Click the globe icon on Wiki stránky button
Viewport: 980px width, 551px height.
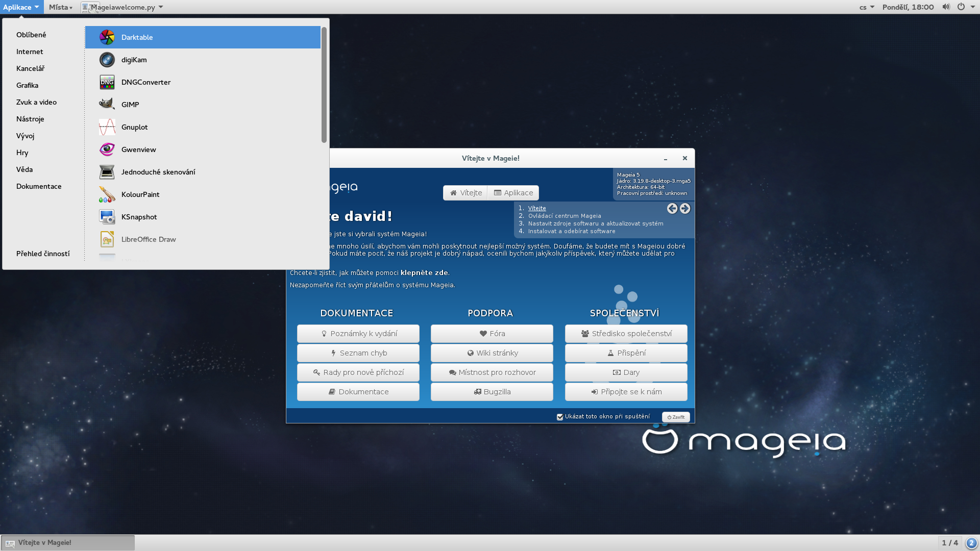pos(471,353)
